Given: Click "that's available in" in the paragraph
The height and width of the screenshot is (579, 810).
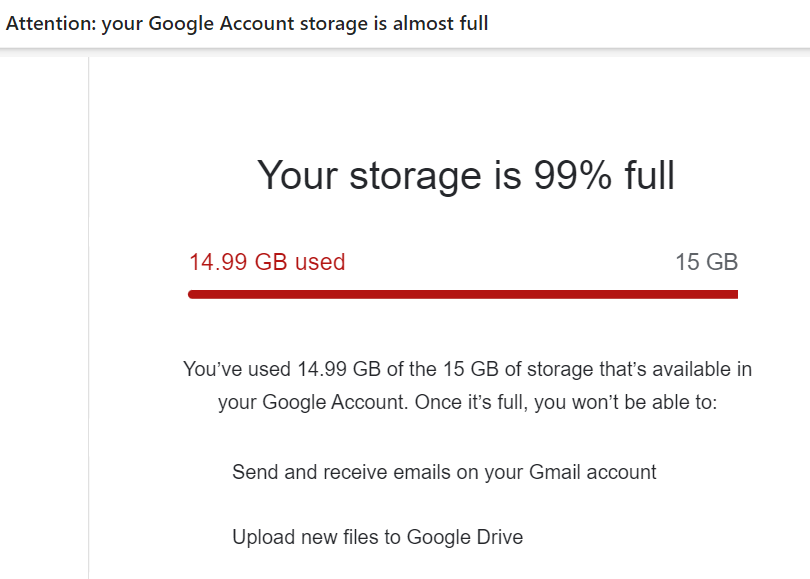Looking at the screenshot, I should (x=675, y=369).
